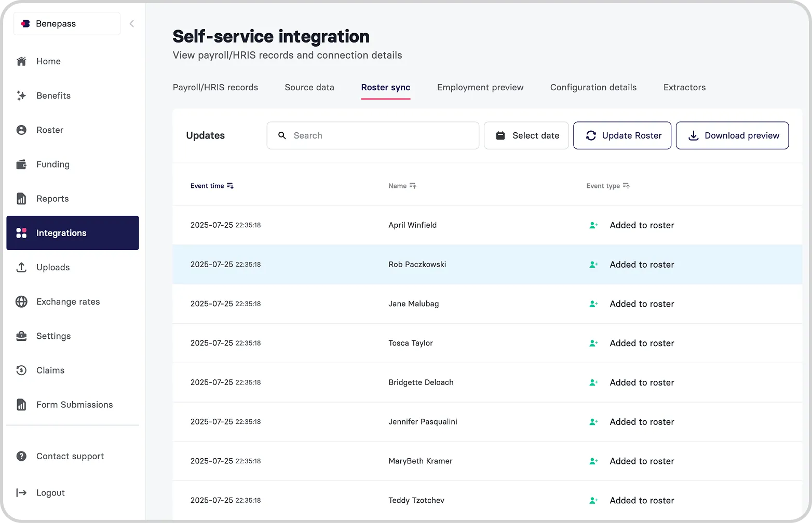Viewport: 812px width, 523px height.
Task: Open Benefits via sparkle icon
Action: (21, 95)
